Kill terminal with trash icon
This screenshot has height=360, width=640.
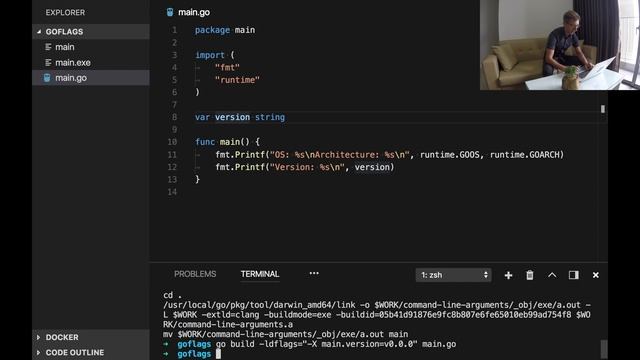(530, 275)
